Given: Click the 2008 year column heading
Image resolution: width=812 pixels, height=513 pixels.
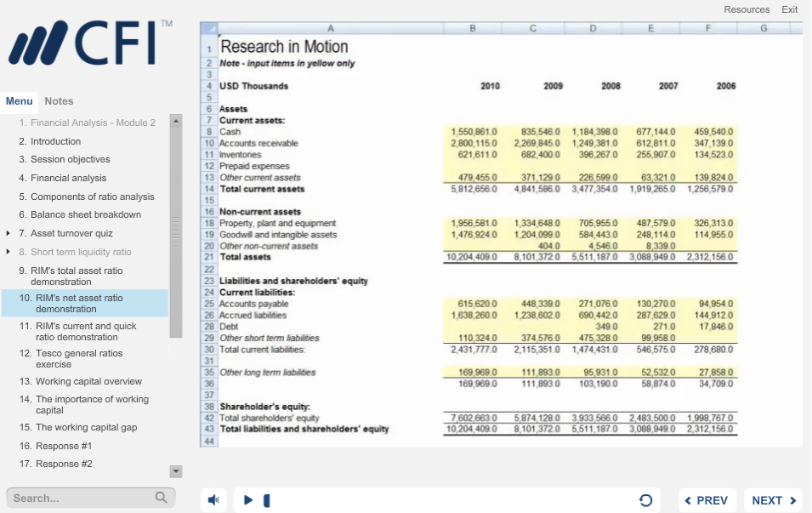Looking at the screenshot, I should click(610, 86).
